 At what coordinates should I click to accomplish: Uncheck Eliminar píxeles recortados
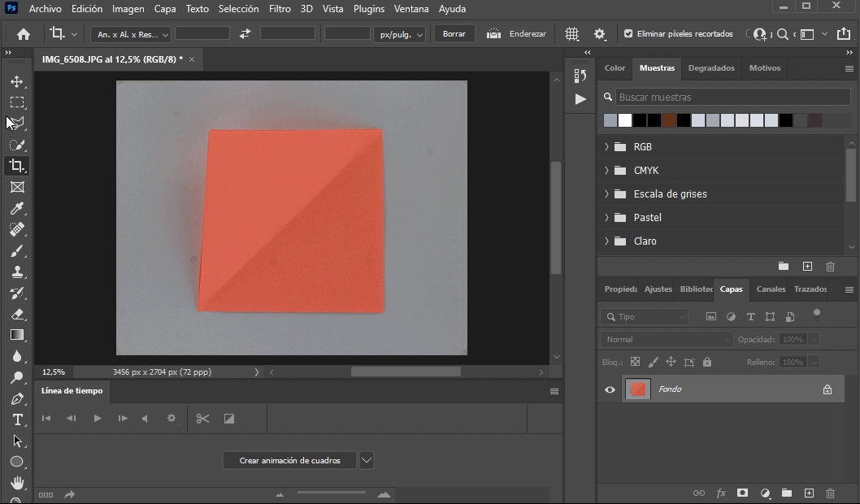[628, 34]
